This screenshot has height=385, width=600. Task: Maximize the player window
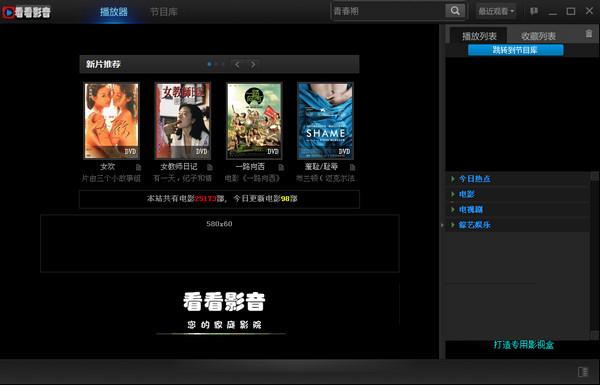point(571,11)
